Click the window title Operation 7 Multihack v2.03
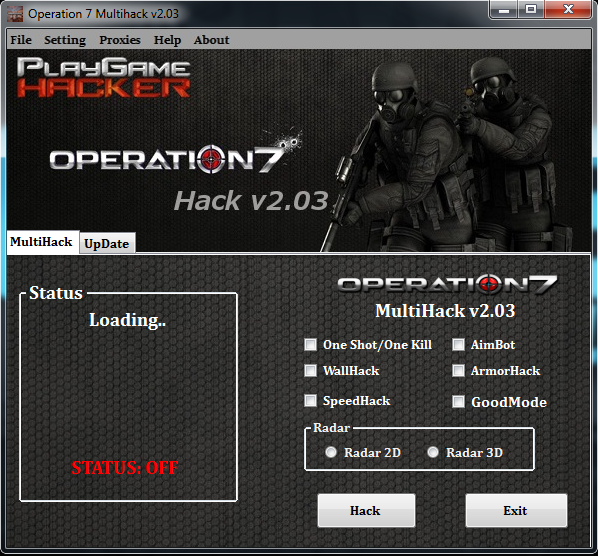Screen dimensions: 598x556 (103, 14)
